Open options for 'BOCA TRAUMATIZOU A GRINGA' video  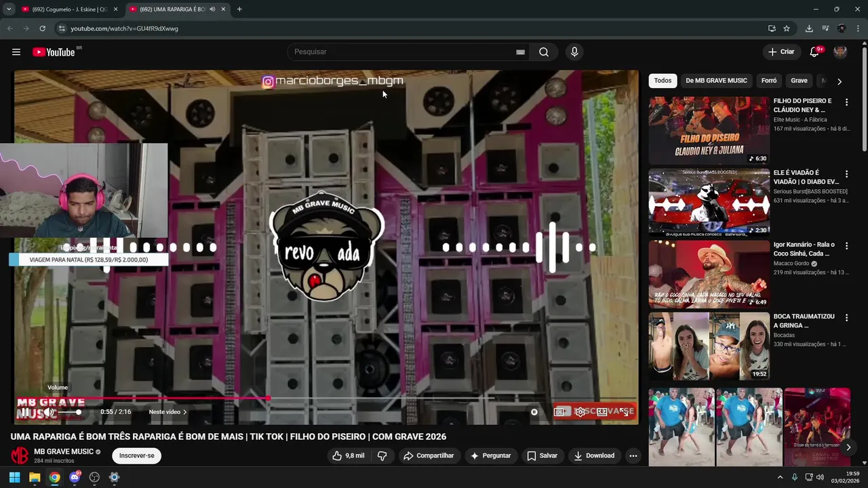[x=846, y=317]
